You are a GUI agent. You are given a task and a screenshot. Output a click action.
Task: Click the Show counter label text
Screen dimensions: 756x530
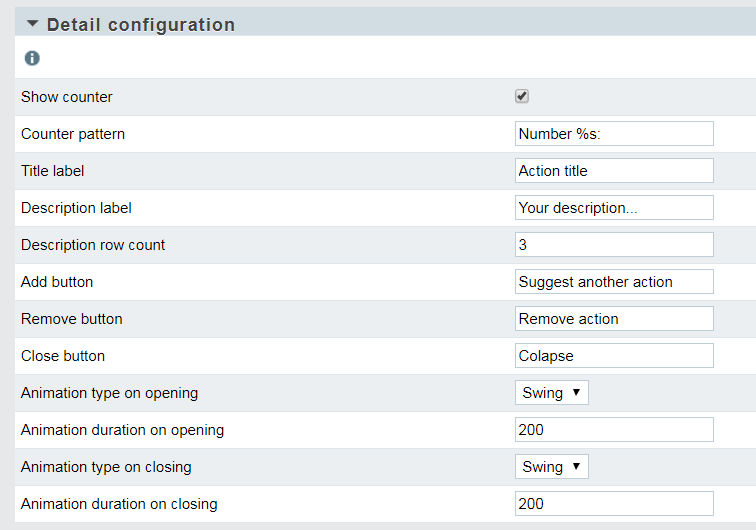click(67, 97)
